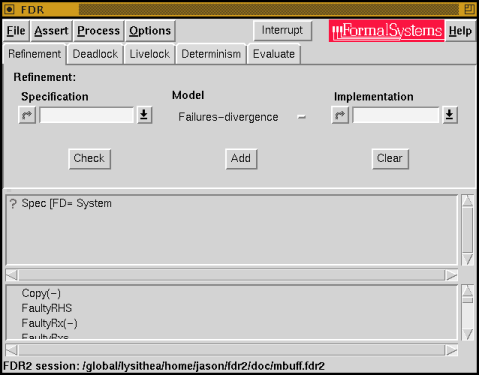
Task: Switch to the Refinement tab
Action: pyautogui.click(x=35, y=54)
